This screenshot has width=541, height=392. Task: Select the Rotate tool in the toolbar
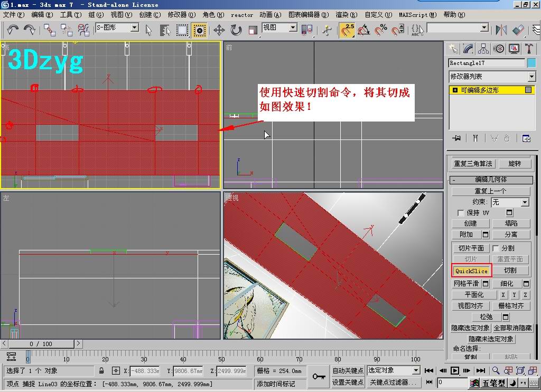[x=236, y=30]
